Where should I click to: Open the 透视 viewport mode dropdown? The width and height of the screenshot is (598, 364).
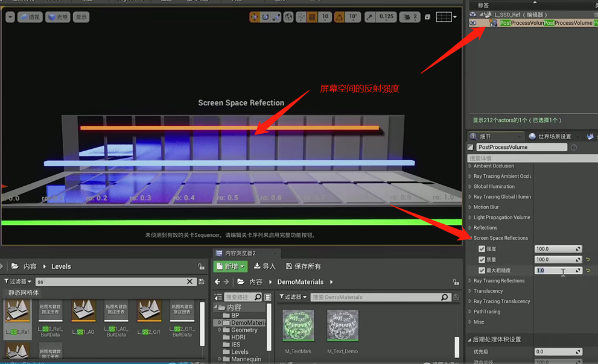pos(30,17)
